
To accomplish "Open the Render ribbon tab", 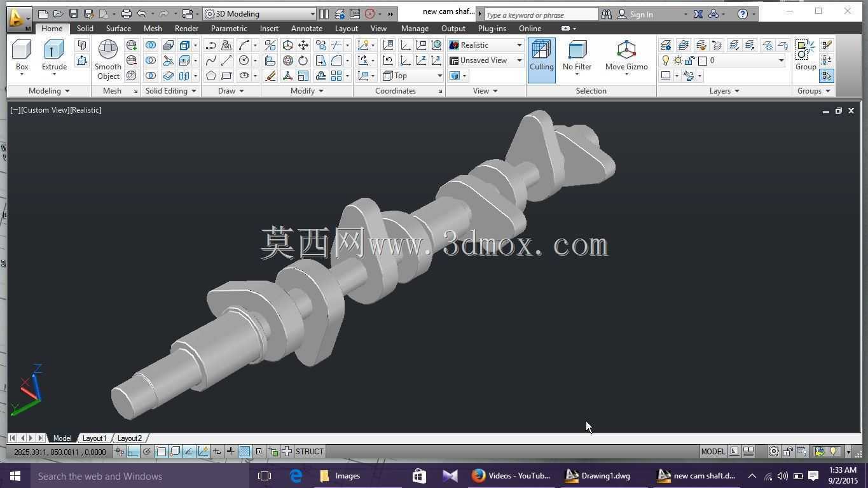I will point(186,29).
